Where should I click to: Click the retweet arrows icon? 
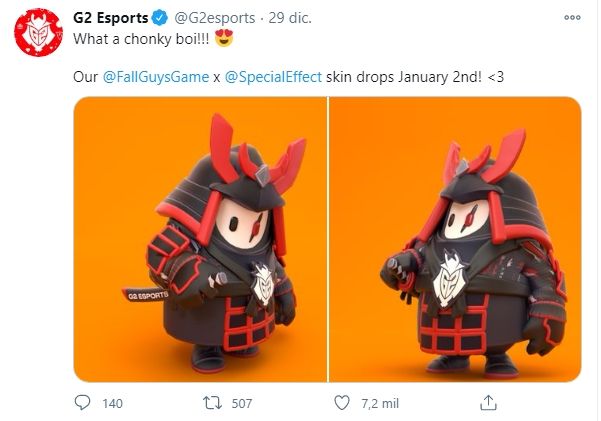pos(212,403)
